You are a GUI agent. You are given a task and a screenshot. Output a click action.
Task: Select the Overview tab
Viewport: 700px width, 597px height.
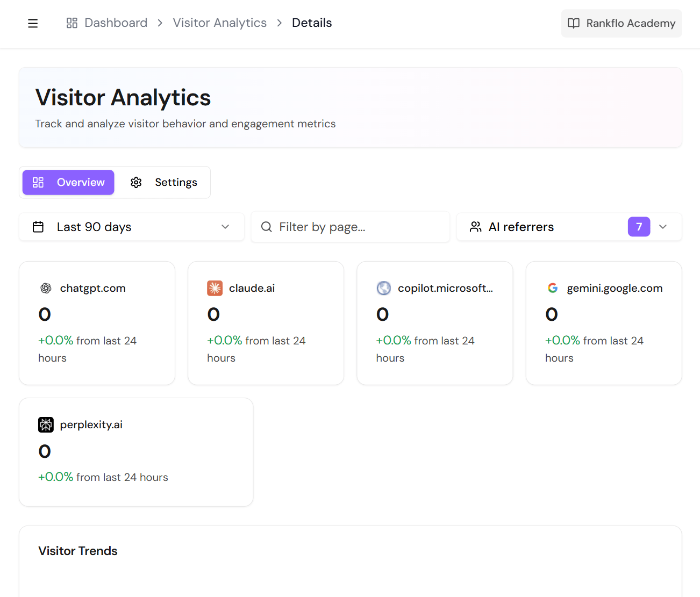click(x=68, y=182)
